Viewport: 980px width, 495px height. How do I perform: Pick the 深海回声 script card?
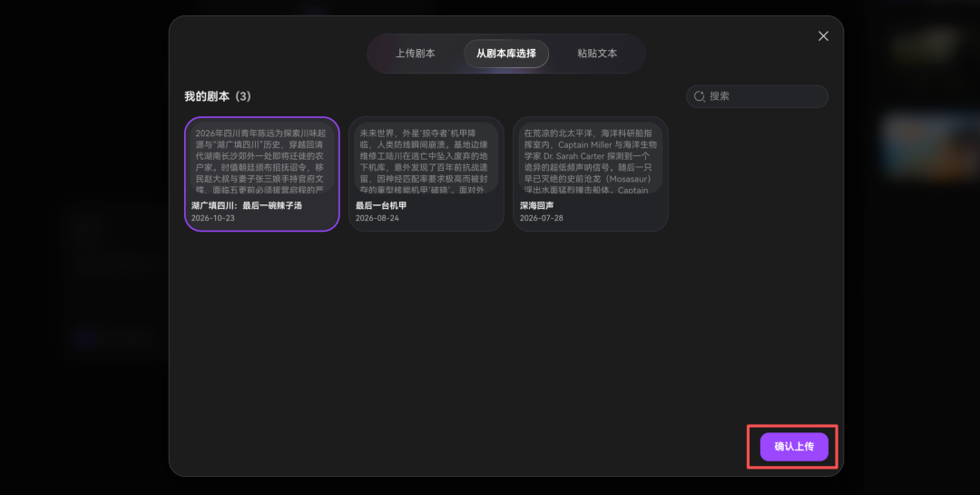coord(591,174)
